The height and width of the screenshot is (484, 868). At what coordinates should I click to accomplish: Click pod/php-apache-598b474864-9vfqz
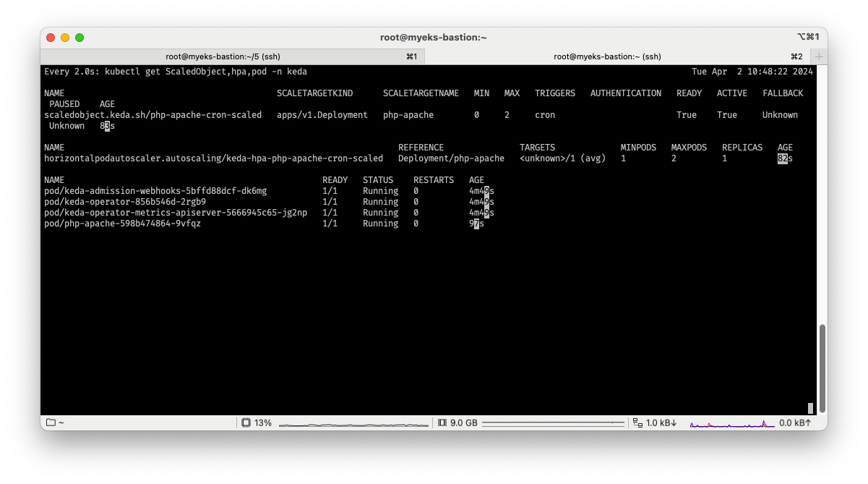coord(123,224)
